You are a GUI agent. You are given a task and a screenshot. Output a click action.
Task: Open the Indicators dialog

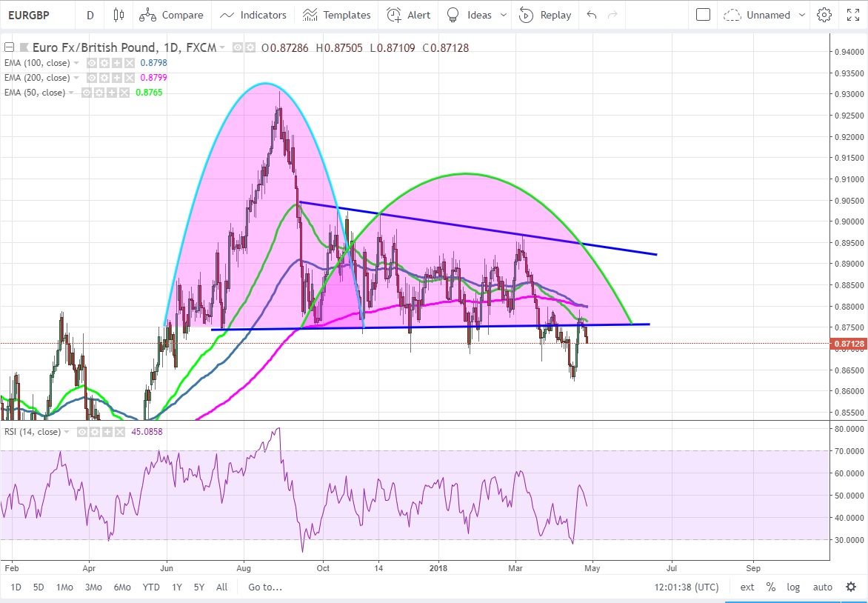click(253, 15)
